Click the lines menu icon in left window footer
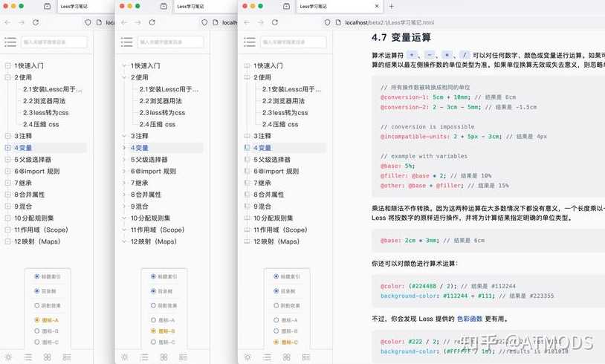 click(x=27, y=357)
